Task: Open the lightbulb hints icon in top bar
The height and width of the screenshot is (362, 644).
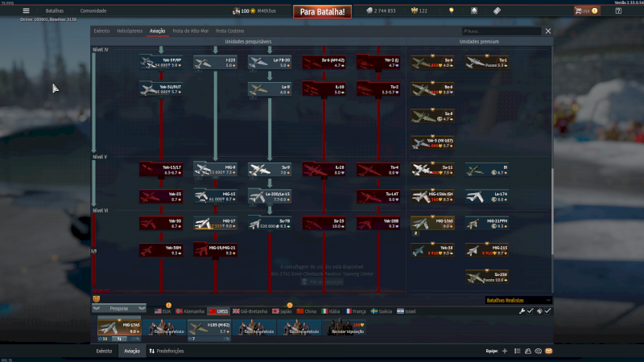Action: tap(452, 10)
